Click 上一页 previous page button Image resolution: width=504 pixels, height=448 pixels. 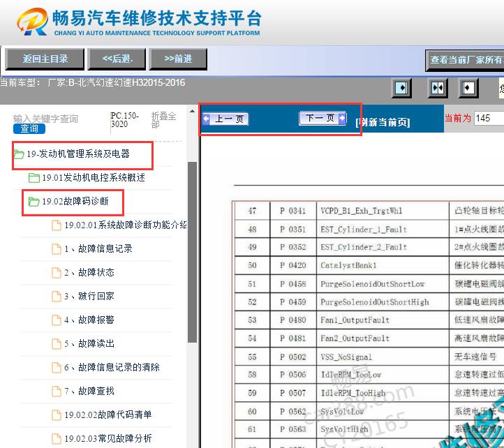coord(225,119)
